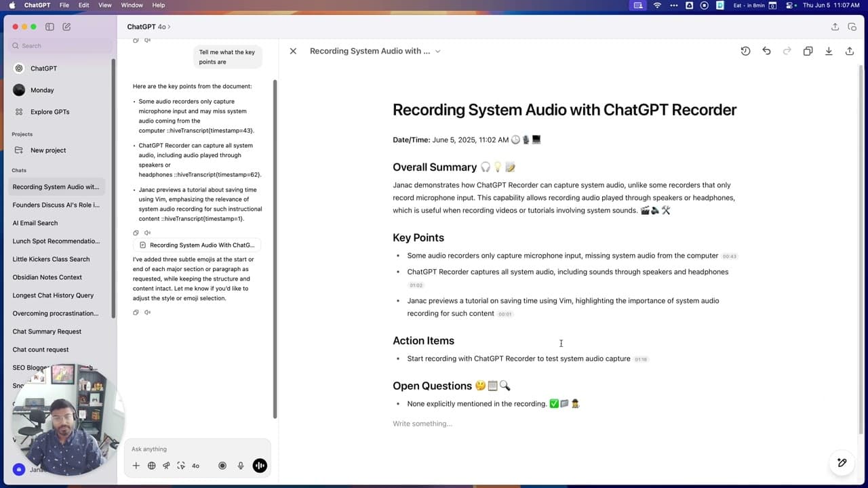
Task: Redo the canvas edit
Action: pyautogui.click(x=787, y=51)
